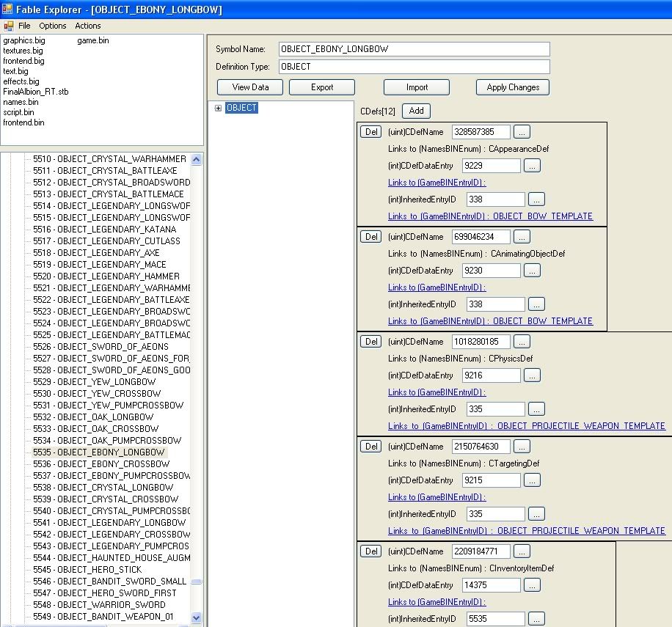Browse CDefDataEntry 9216 with ellipsis button
The height and width of the screenshot is (627, 672).
pos(532,375)
